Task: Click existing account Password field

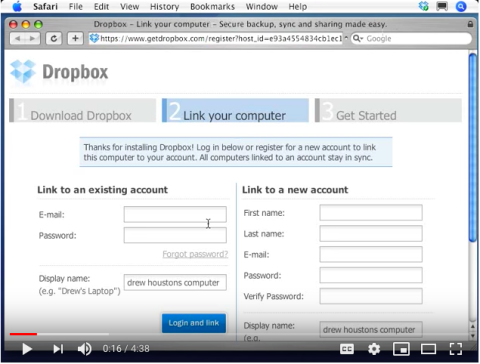Action: click(175, 235)
